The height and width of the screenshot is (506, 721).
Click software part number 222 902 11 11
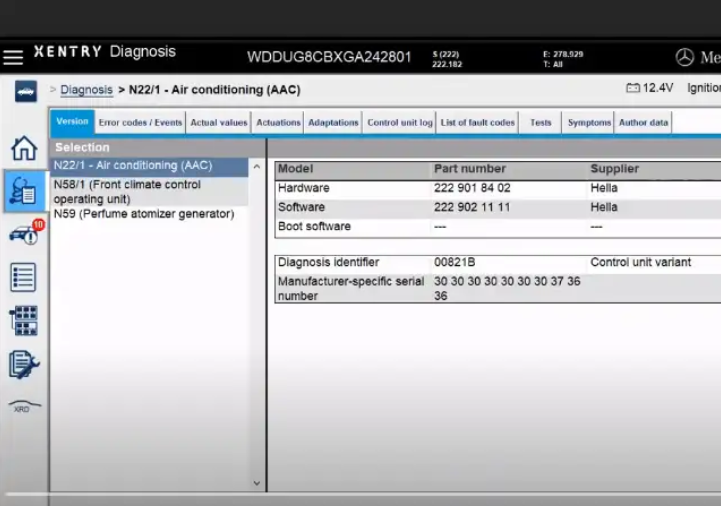pyautogui.click(x=472, y=207)
